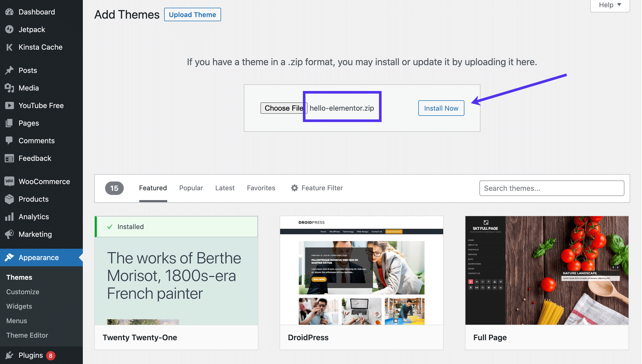Click Favorites tab in theme browser
The height and width of the screenshot is (364, 642).
pos(261,188)
